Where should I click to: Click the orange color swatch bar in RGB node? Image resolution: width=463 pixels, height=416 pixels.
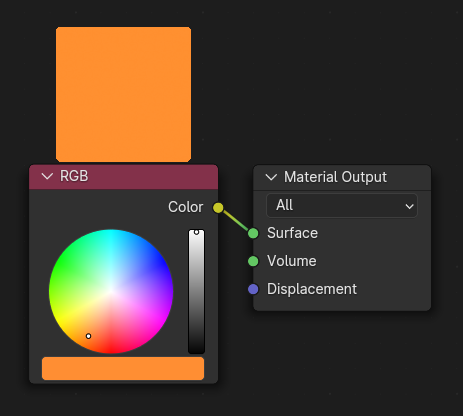tap(123, 368)
